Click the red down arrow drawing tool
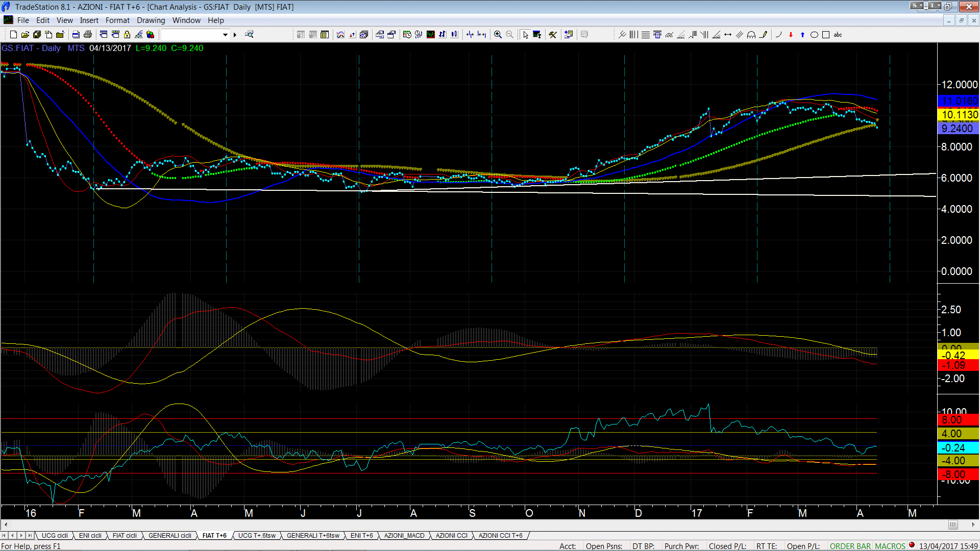Screen dimensions: 980x551 coord(791,35)
